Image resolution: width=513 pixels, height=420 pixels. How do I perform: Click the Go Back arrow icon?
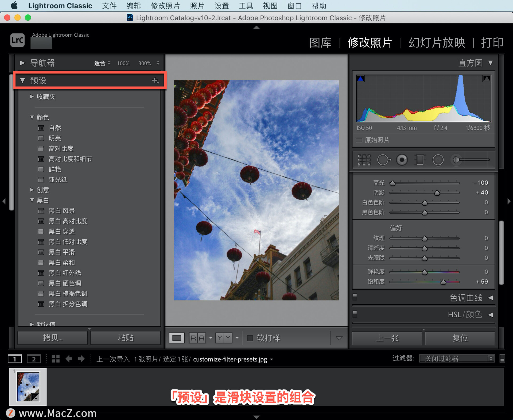69,359
